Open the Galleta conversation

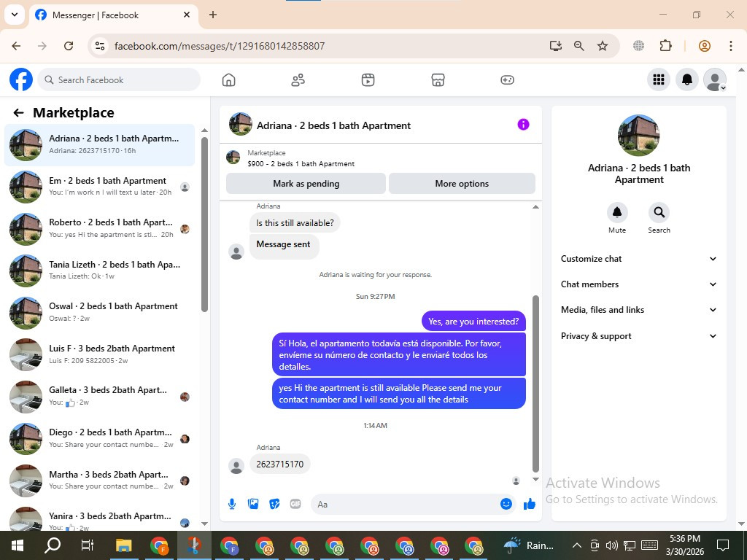pos(99,396)
